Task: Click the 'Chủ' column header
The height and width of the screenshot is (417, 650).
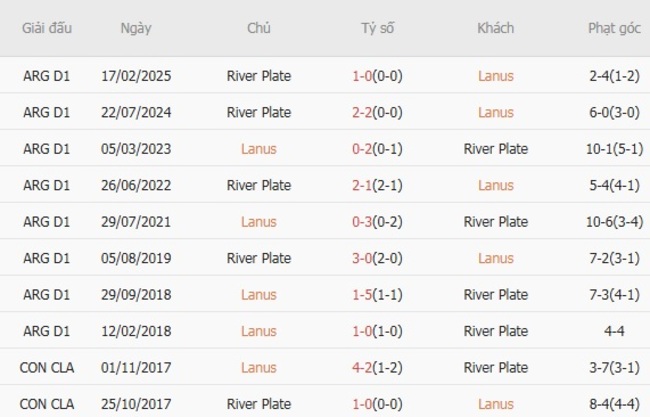Action: coord(259,28)
